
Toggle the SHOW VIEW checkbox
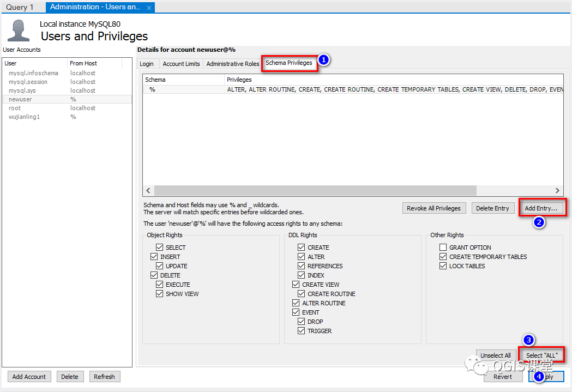(159, 293)
